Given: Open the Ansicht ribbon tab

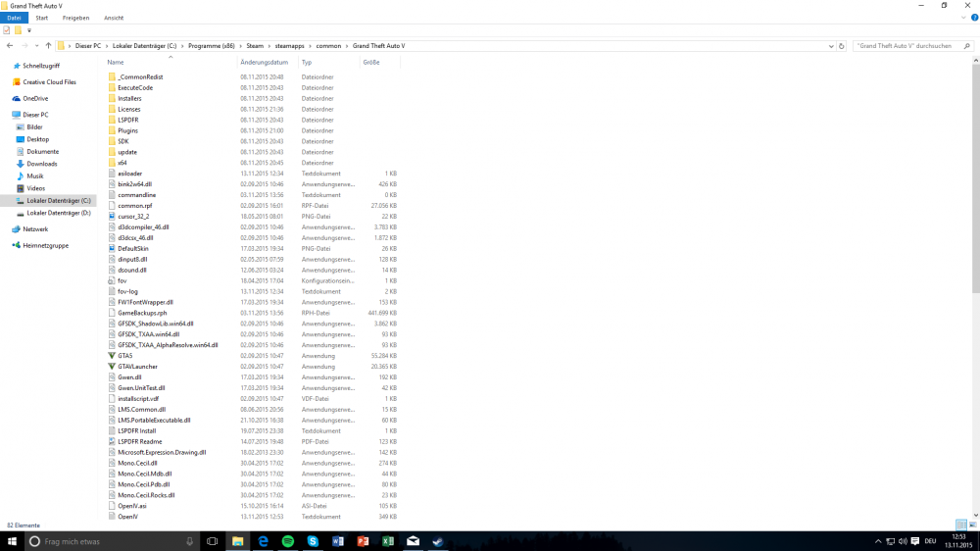Looking at the screenshot, I should point(114,18).
